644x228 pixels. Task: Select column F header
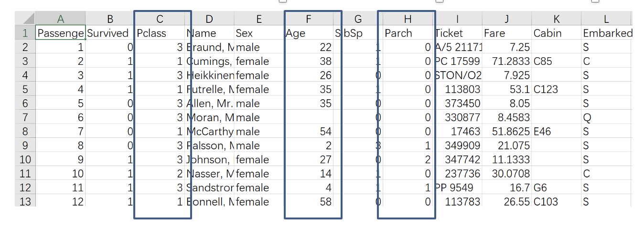point(309,19)
